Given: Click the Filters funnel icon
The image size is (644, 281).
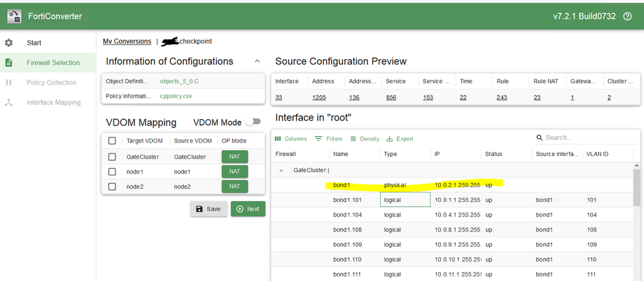Looking at the screenshot, I should (x=318, y=139).
